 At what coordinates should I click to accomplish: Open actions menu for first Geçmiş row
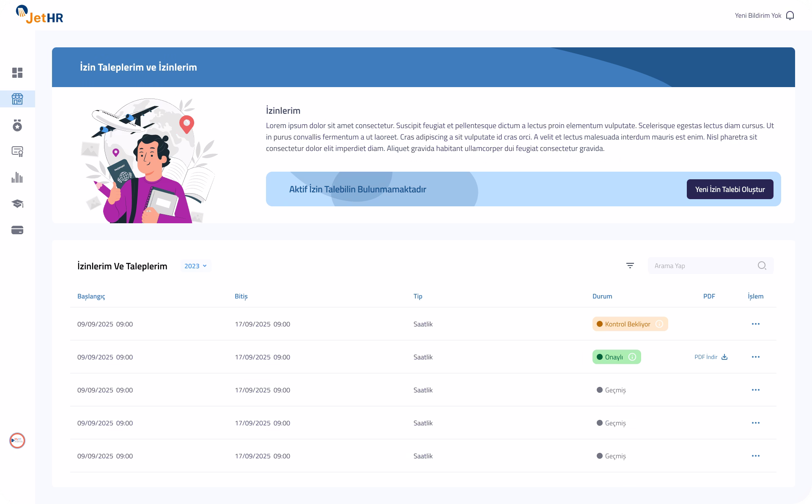[756, 390]
